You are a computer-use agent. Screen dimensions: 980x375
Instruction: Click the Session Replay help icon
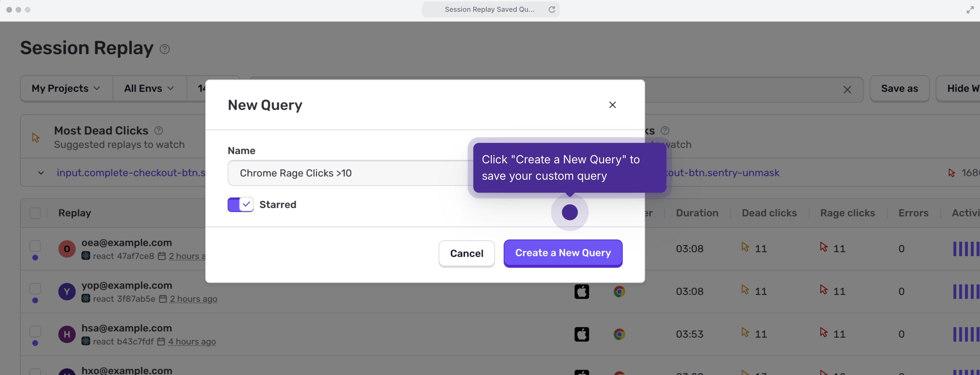click(x=164, y=49)
